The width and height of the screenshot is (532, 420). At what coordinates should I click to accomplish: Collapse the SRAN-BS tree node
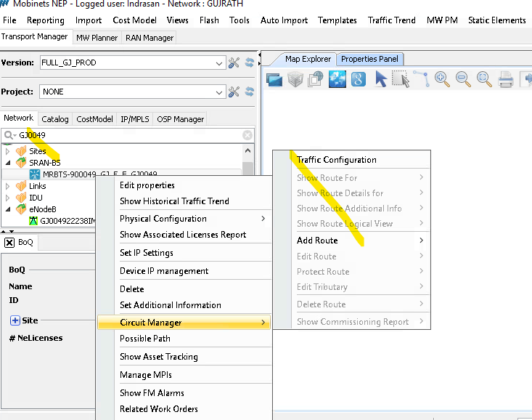(x=8, y=163)
